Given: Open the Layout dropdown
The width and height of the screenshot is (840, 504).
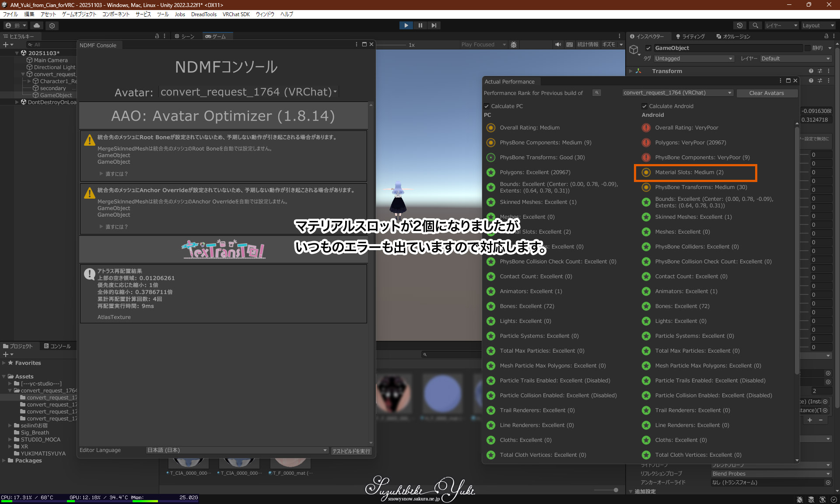Looking at the screenshot, I should click(818, 25).
